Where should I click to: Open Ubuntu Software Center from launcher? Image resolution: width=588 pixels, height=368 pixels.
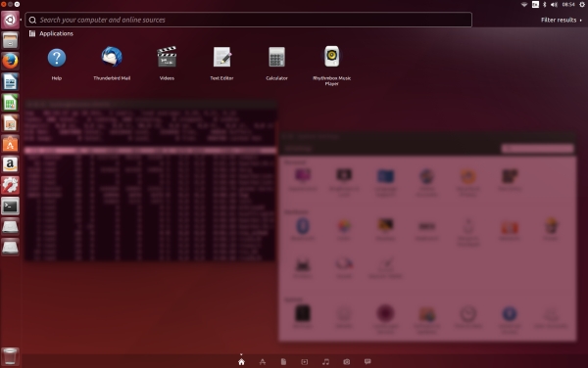point(10,144)
